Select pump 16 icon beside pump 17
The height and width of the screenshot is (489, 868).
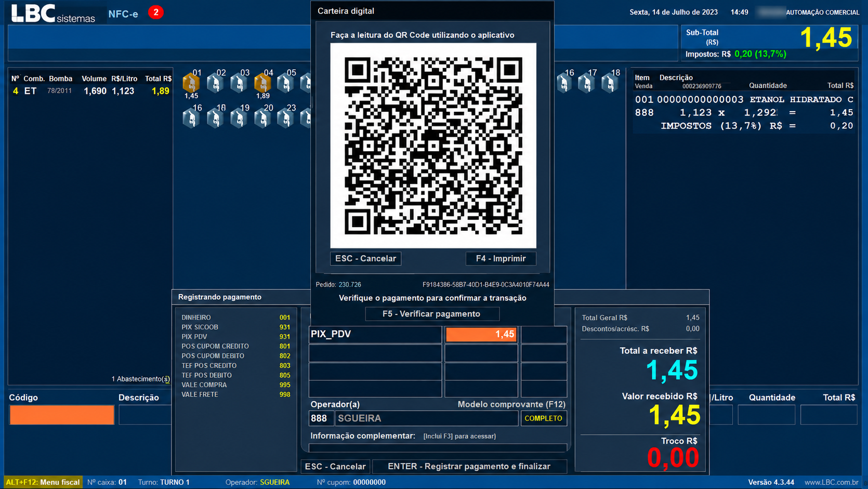point(564,83)
